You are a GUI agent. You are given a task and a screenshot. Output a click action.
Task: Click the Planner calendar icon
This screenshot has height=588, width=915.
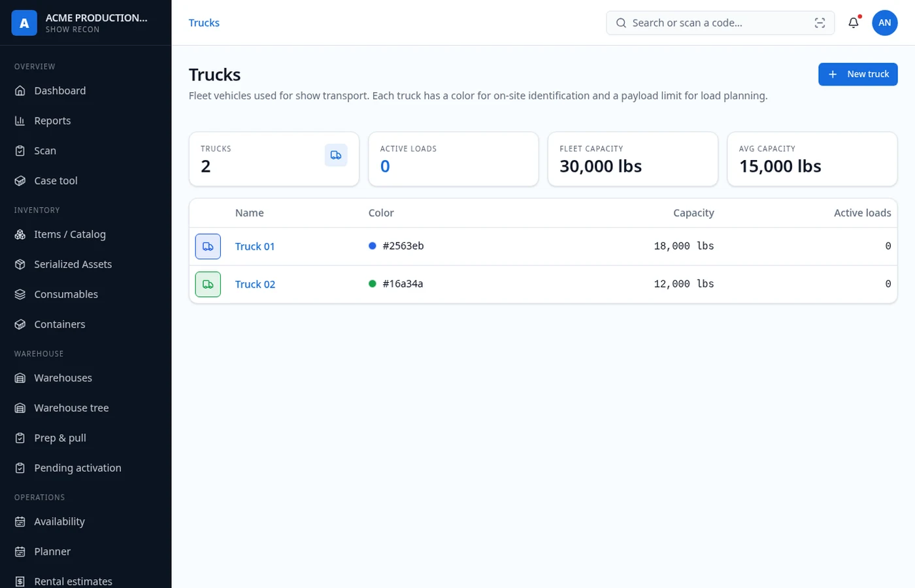[x=20, y=552]
